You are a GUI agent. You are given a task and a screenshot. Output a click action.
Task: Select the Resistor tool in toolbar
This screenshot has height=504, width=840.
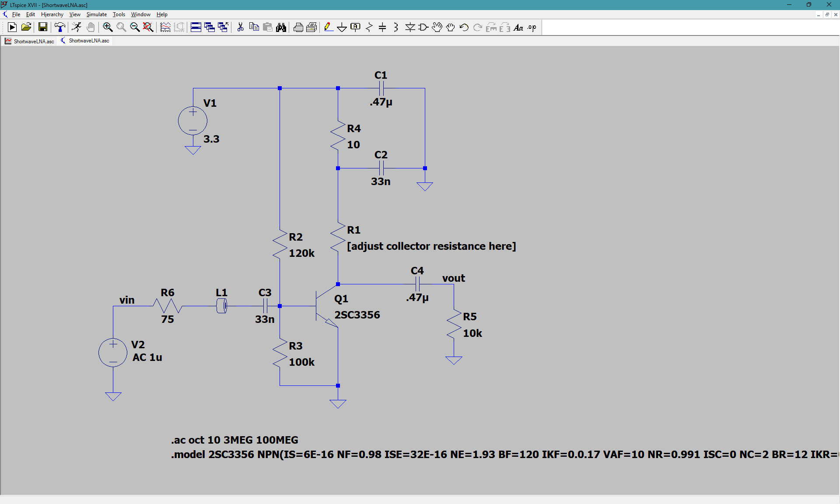click(369, 28)
